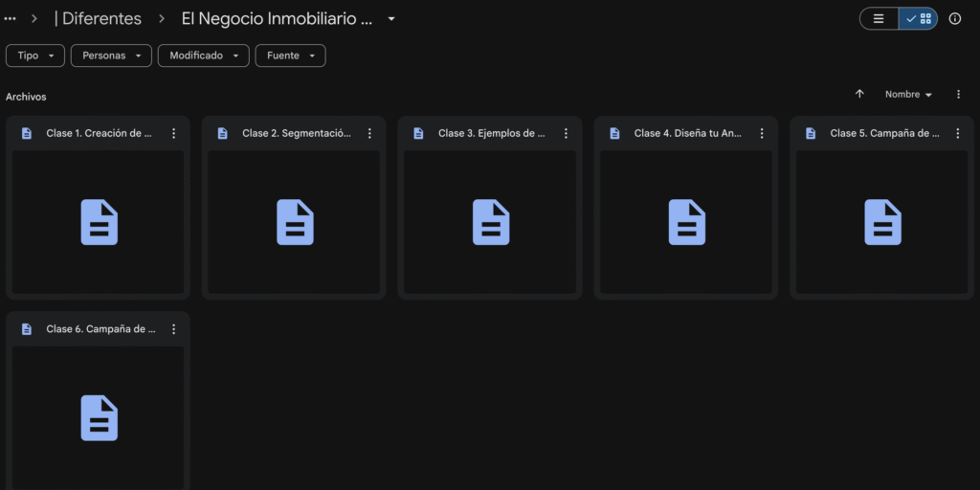This screenshot has height=490, width=980.
Task: Expand the Modificado filter dropdown
Action: click(x=203, y=56)
